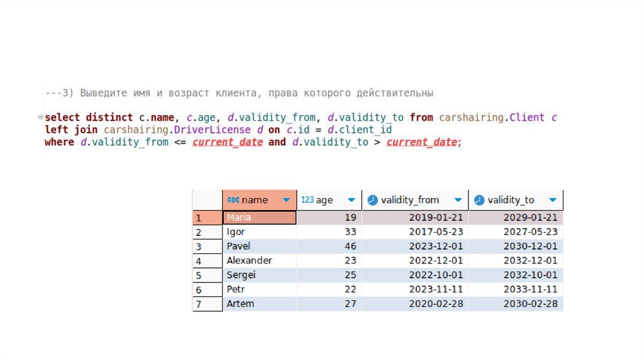Click the first current_date keyword after <=
The width and height of the screenshot is (644, 361).
(227, 142)
